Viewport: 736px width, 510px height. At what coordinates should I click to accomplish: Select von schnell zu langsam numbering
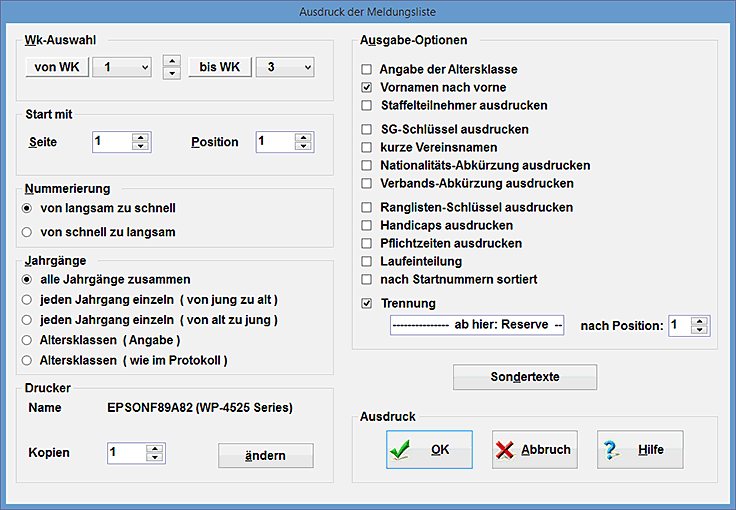click(27, 232)
